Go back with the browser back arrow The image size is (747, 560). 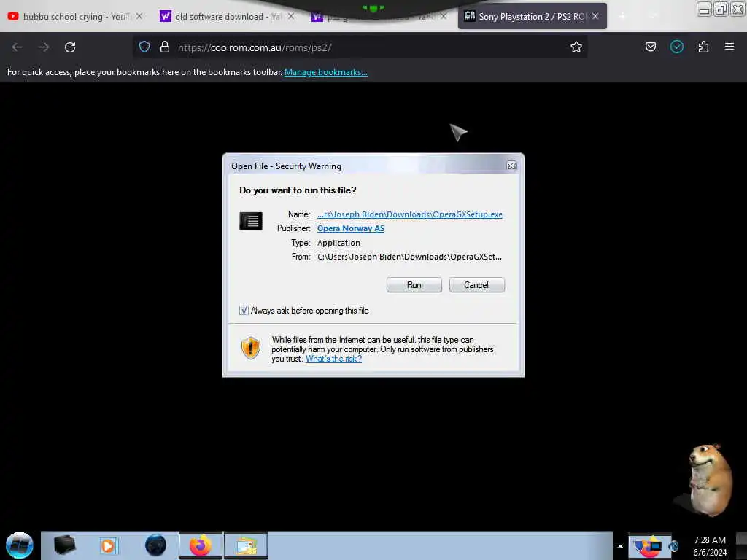[18, 47]
